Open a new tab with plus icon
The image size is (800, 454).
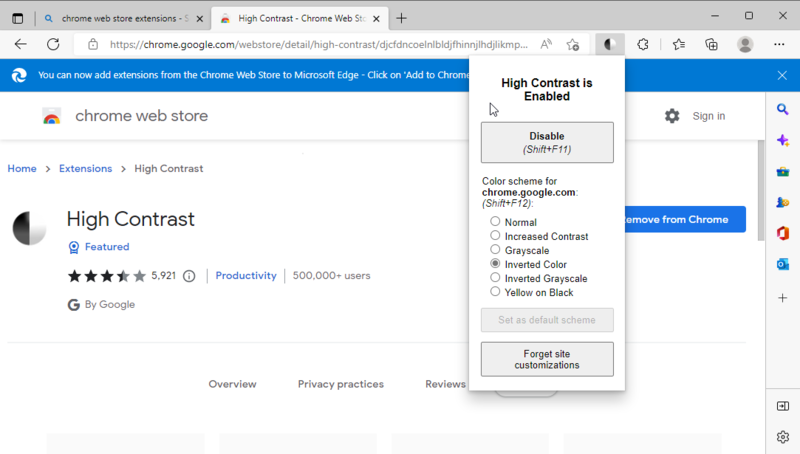click(402, 18)
